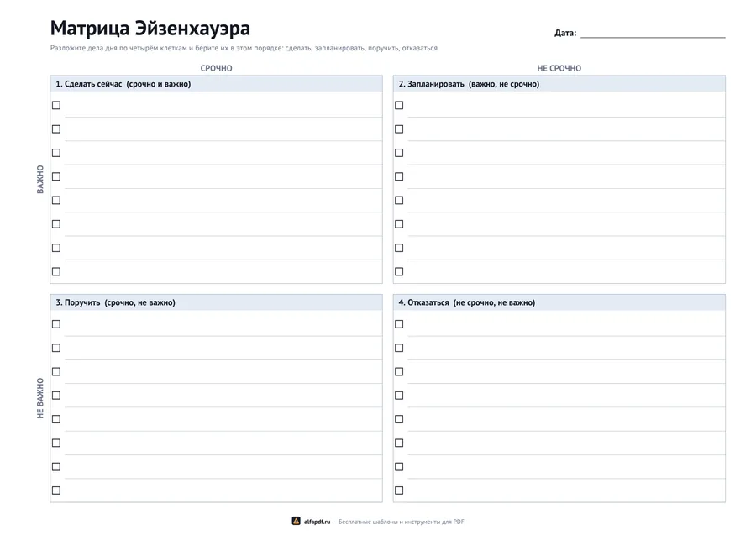
Task: Select 'Бесплатные шаблоны и инструменты для PDF' footer text
Action: (x=402, y=522)
